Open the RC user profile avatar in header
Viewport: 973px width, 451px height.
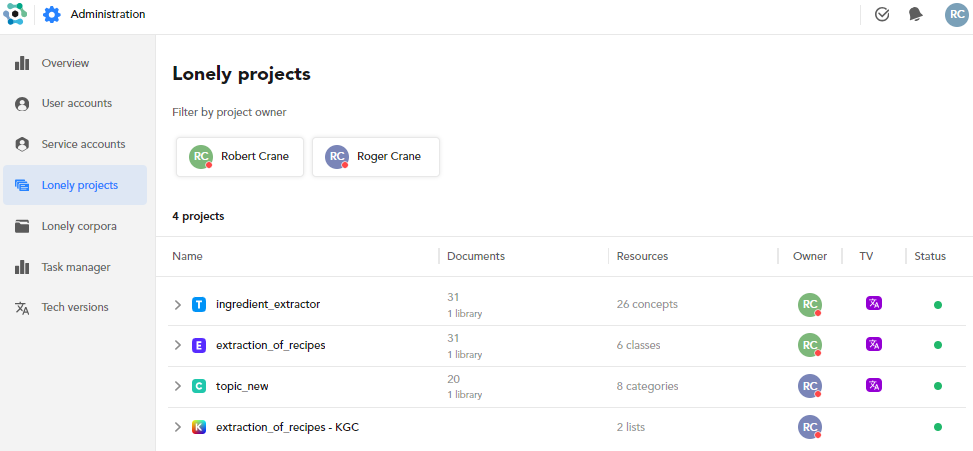click(x=956, y=15)
